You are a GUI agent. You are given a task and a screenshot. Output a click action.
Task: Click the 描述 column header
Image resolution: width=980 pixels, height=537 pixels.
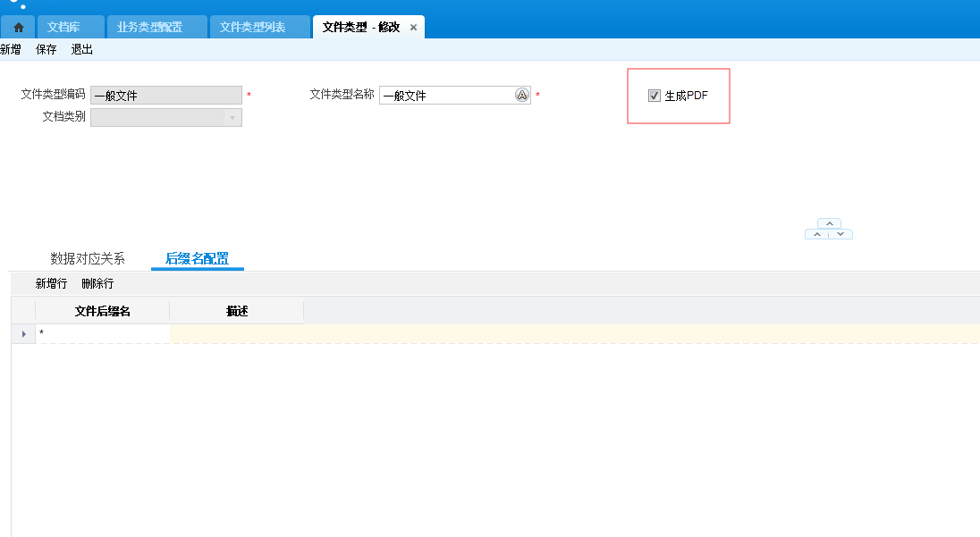coord(237,311)
